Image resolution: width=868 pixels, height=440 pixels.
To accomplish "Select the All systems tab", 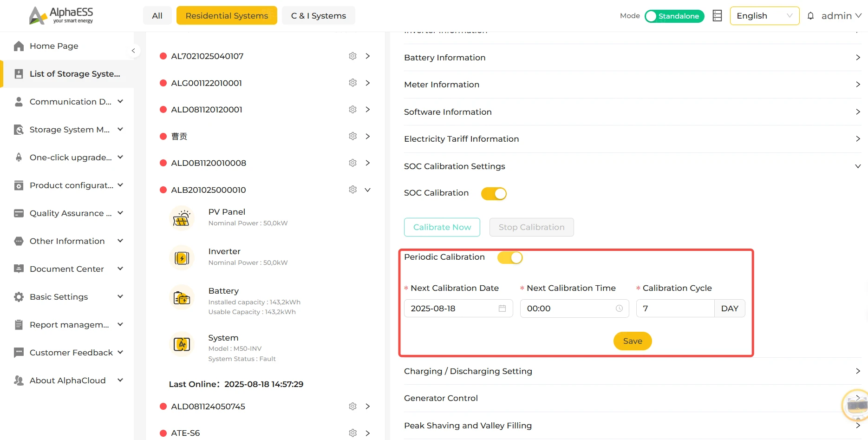I will click(x=157, y=15).
